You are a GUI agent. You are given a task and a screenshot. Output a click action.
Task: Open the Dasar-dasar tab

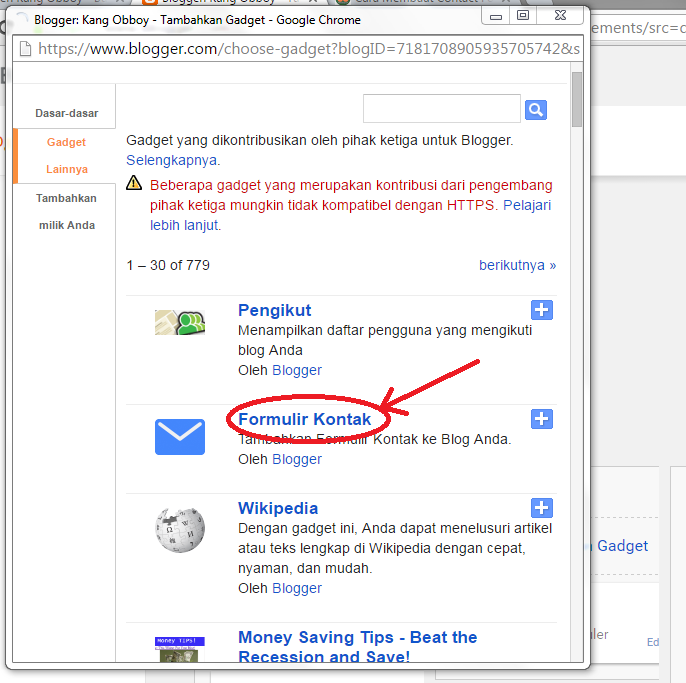click(x=66, y=113)
